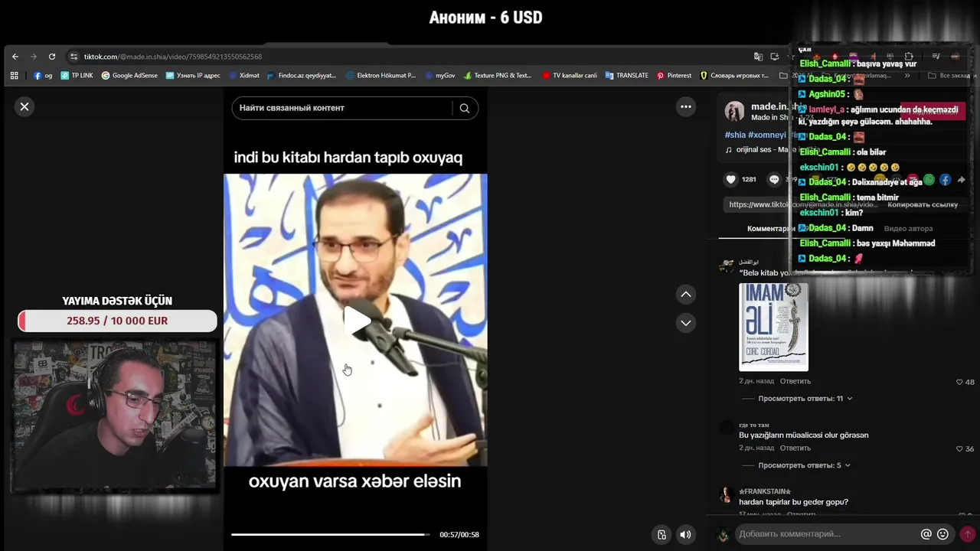
Task: Click Найти связанный контент search field
Action: tap(345, 108)
